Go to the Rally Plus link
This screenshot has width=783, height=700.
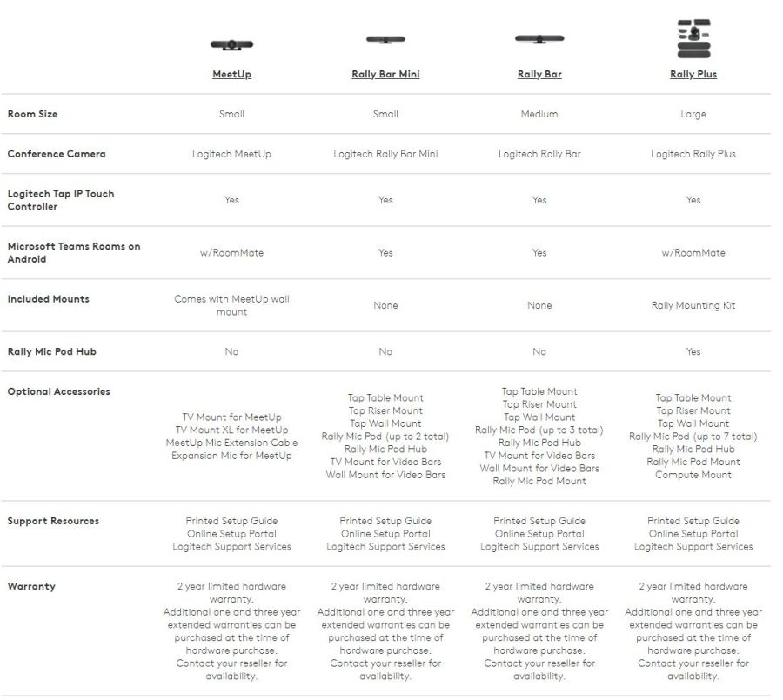coord(693,75)
